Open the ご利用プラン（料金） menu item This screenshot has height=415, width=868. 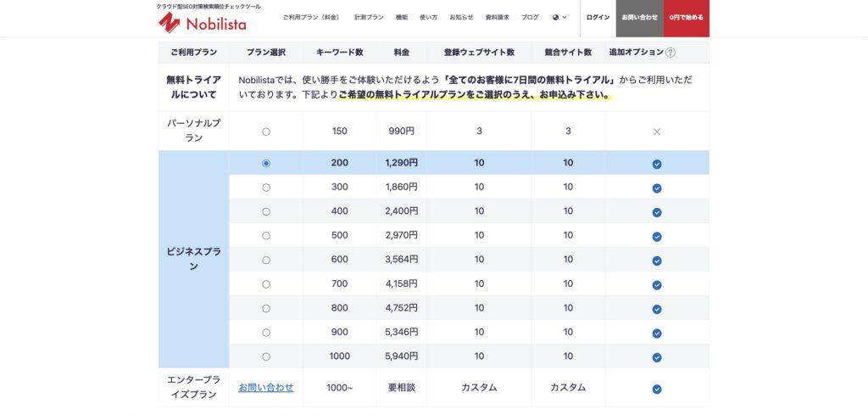coord(311,17)
